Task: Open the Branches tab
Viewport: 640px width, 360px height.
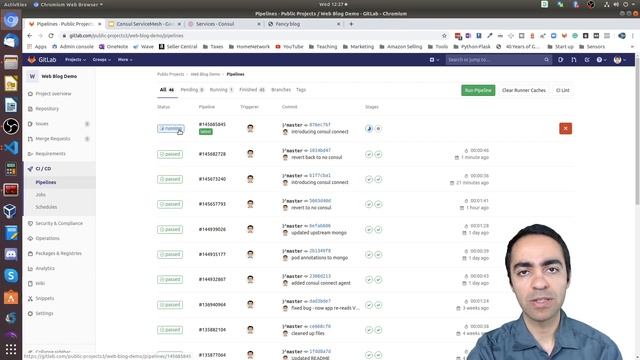Action: click(x=281, y=90)
